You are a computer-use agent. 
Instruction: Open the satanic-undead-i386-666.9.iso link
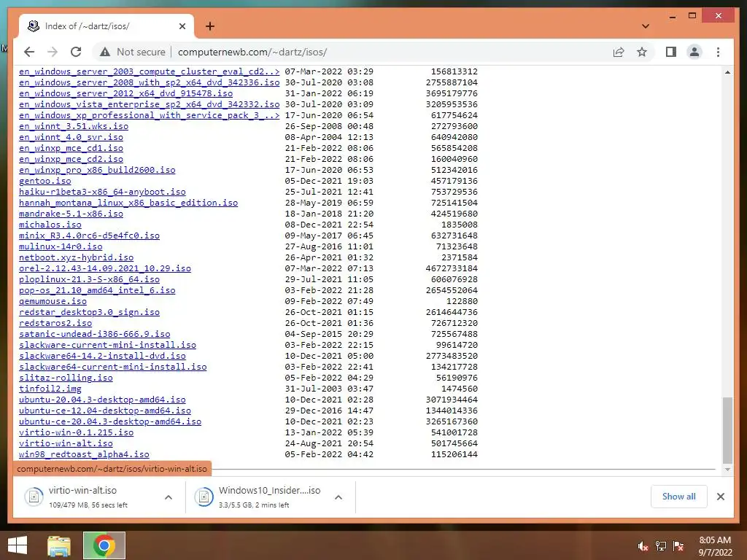[94, 334]
